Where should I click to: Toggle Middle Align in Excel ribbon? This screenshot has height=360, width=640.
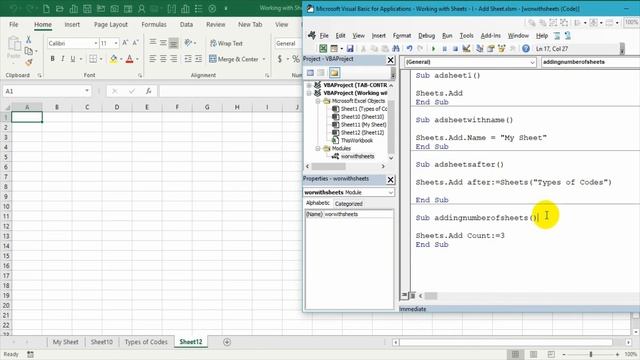pos(163,43)
